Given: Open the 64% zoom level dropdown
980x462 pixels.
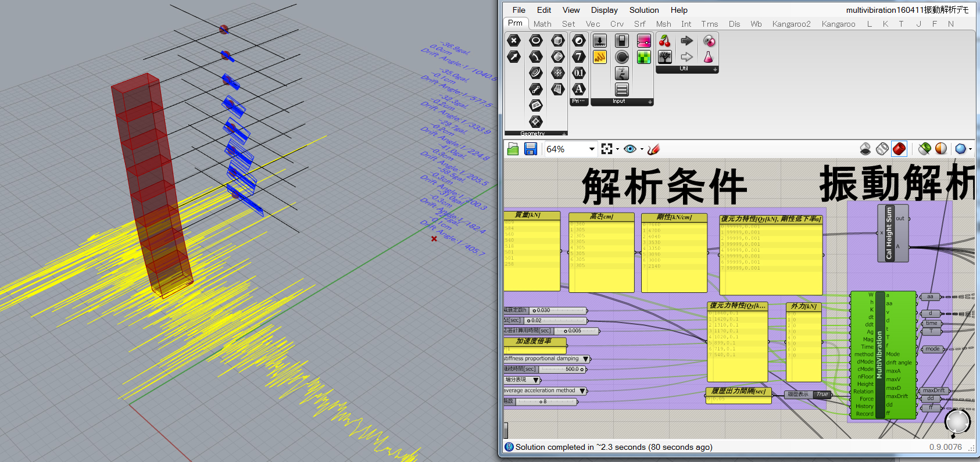Looking at the screenshot, I should [x=592, y=149].
